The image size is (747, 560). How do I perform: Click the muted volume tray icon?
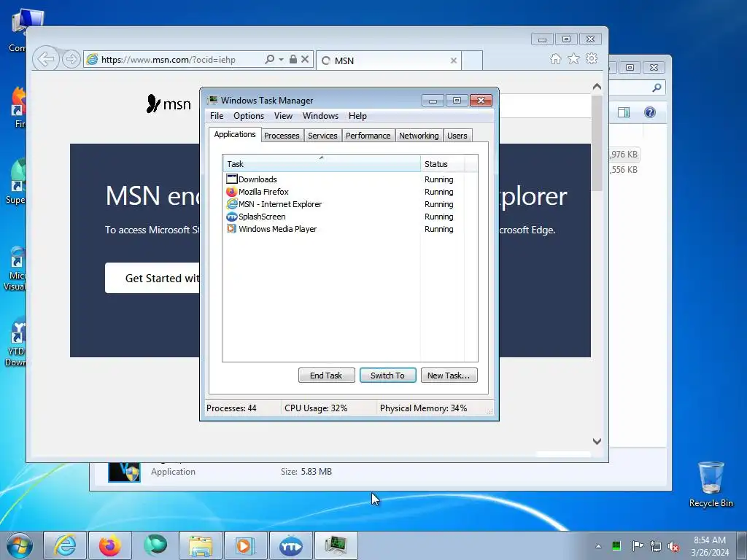(673, 546)
